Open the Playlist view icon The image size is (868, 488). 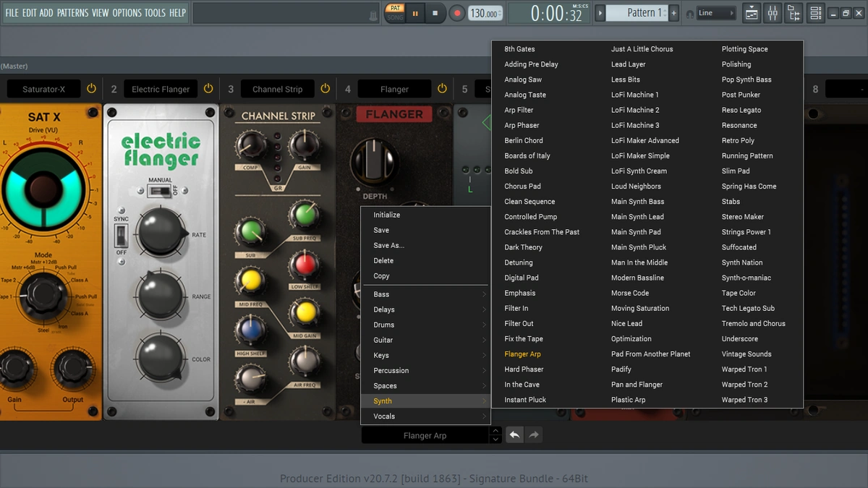752,13
